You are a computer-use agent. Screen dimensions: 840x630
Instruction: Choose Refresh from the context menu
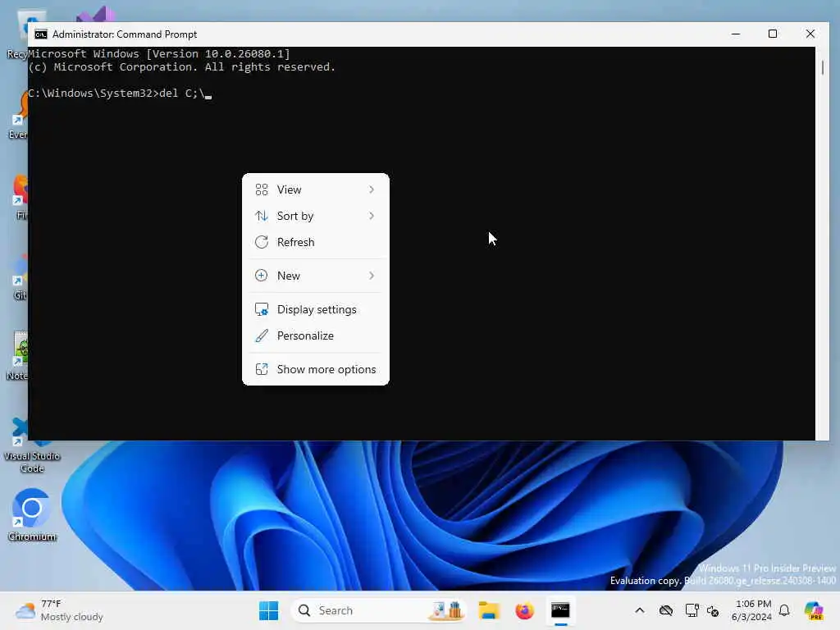click(316, 242)
